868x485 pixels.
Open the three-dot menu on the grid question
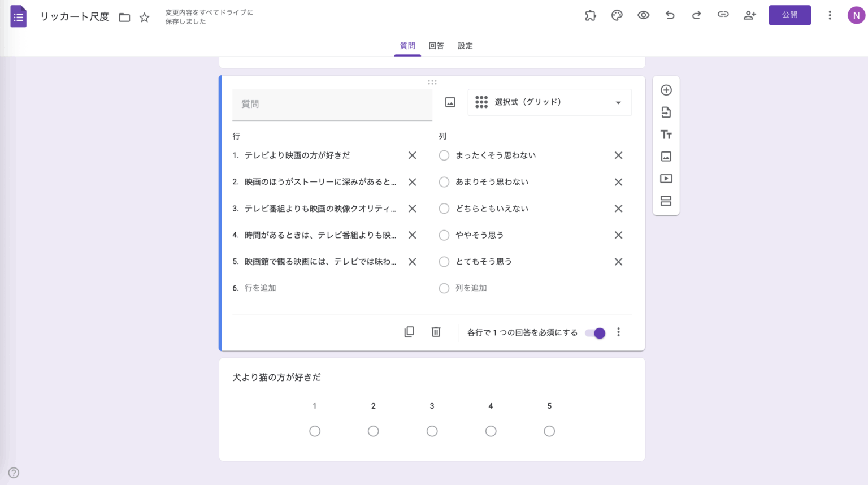click(618, 332)
